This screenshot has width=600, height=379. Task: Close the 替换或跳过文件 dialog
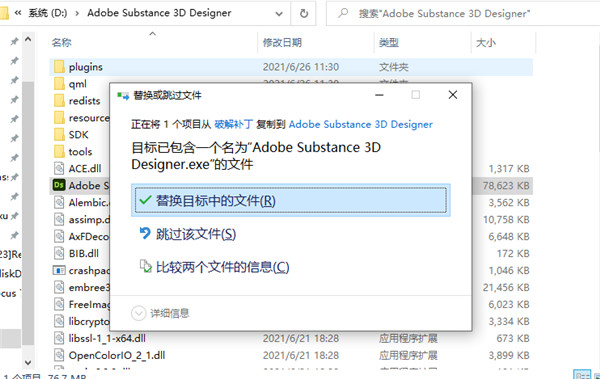pyautogui.click(x=453, y=95)
